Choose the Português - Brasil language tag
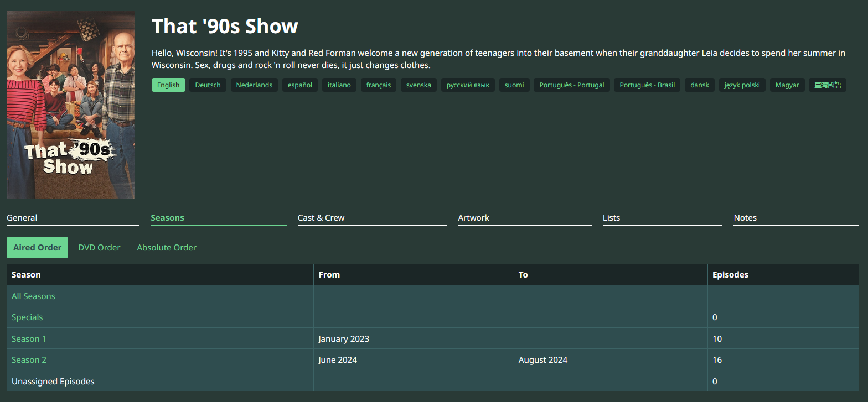Image resolution: width=868 pixels, height=402 pixels. click(x=647, y=85)
